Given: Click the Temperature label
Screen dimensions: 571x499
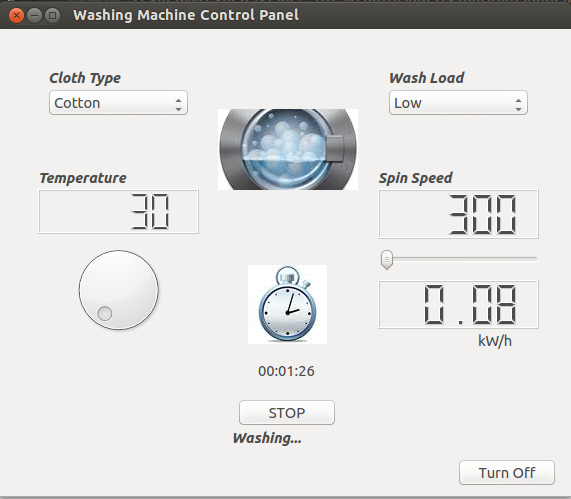Looking at the screenshot, I should point(83,178).
